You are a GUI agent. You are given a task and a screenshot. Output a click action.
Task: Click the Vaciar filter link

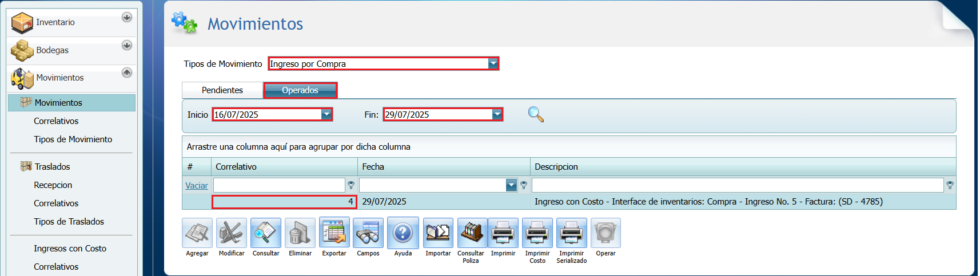[x=197, y=186]
